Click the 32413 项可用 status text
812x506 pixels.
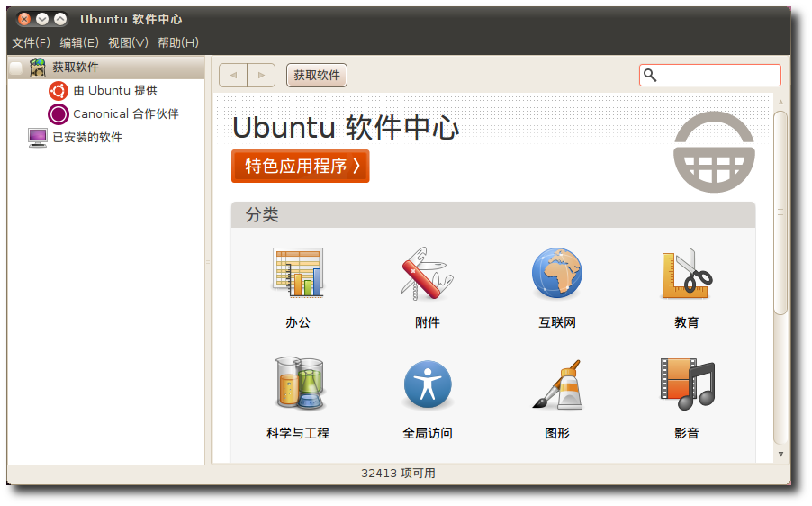398,474
